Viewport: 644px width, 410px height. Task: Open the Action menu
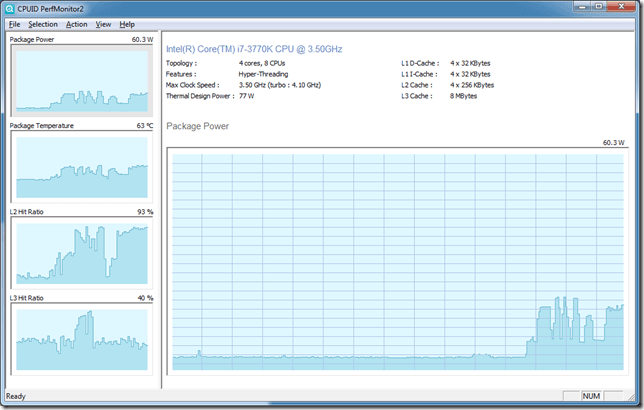[76, 24]
